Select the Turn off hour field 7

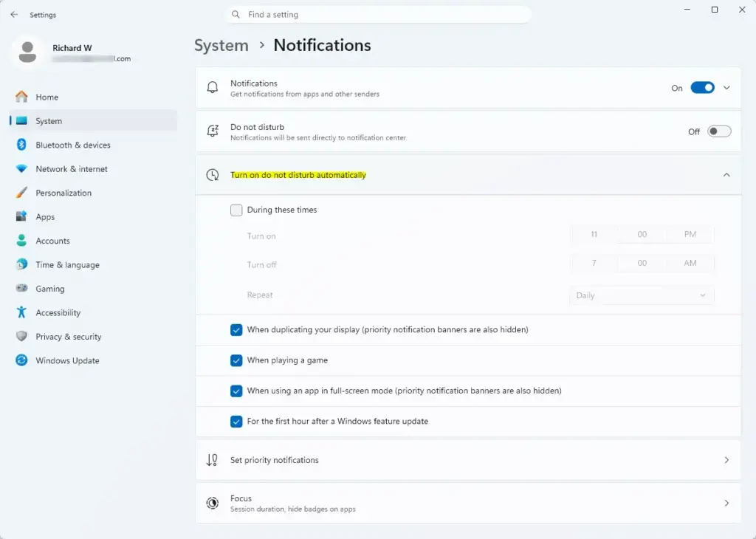pyautogui.click(x=594, y=264)
